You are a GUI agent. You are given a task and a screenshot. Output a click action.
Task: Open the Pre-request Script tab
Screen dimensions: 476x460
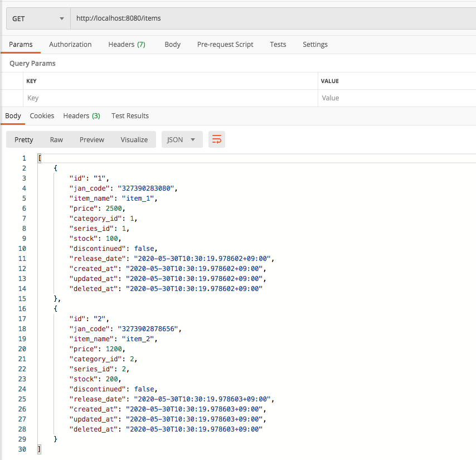(x=225, y=45)
